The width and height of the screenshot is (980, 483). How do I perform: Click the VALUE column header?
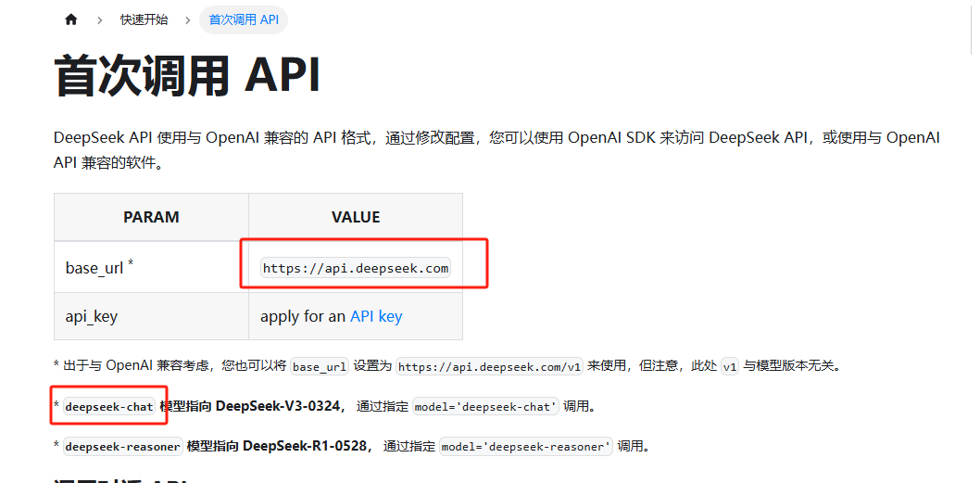click(356, 217)
